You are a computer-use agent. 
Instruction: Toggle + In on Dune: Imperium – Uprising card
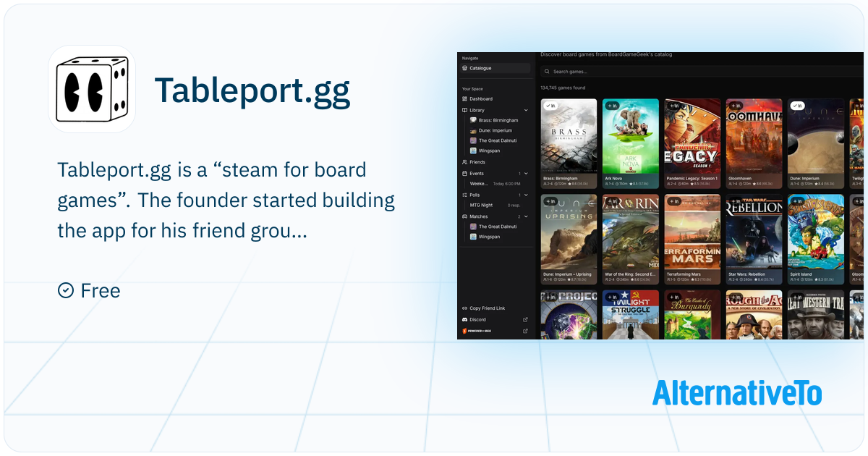click(x=550, y=201)
